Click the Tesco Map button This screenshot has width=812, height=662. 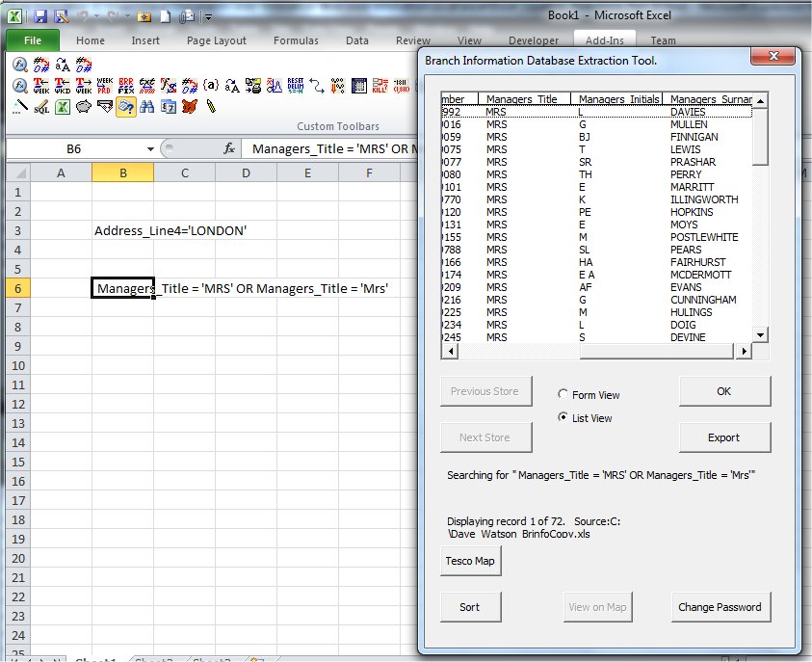click(x=470, y=561)
